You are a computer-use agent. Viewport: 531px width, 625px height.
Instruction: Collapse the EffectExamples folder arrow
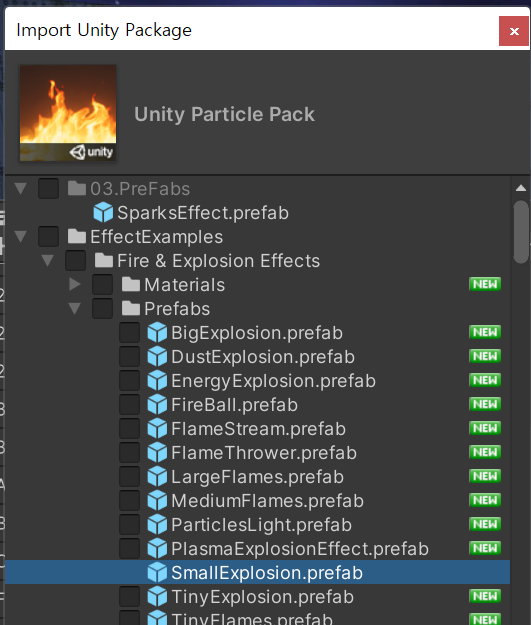(x=21, y=236)
